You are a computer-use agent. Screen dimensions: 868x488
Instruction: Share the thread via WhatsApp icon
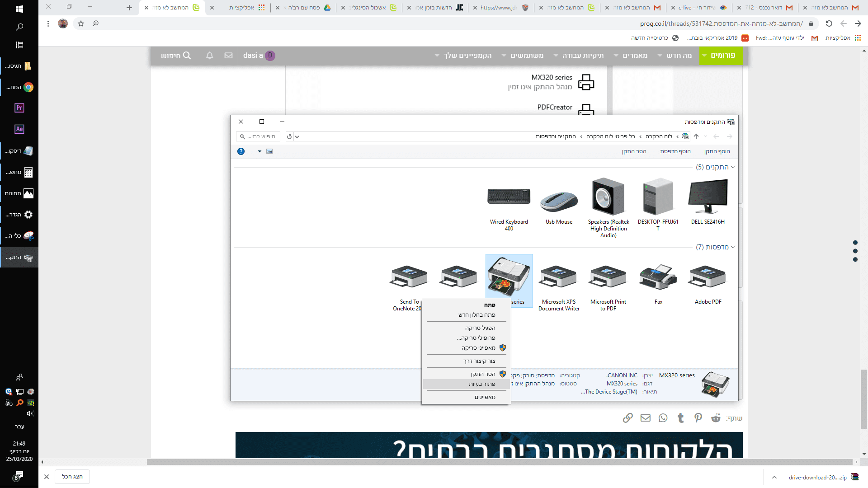(663, 418)
